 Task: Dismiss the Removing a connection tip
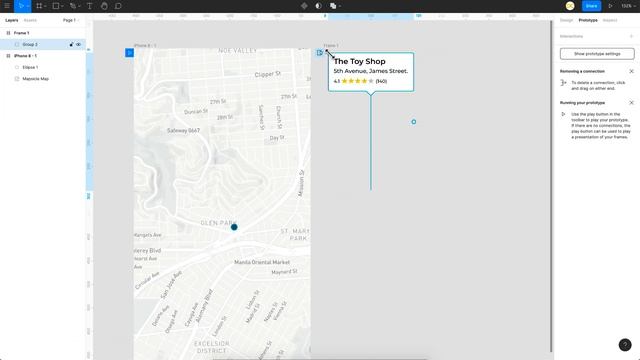pos(631,71)
